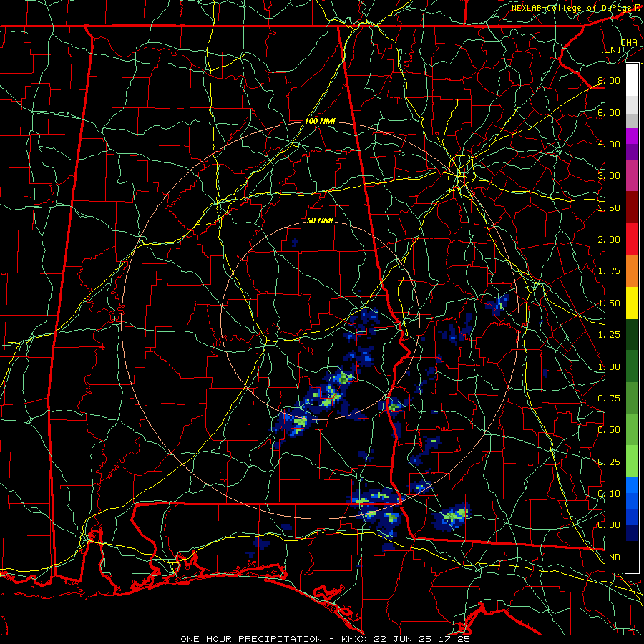Click the "2.50" legend value
The height and width of the screenshot is (644, 644).
609,208
